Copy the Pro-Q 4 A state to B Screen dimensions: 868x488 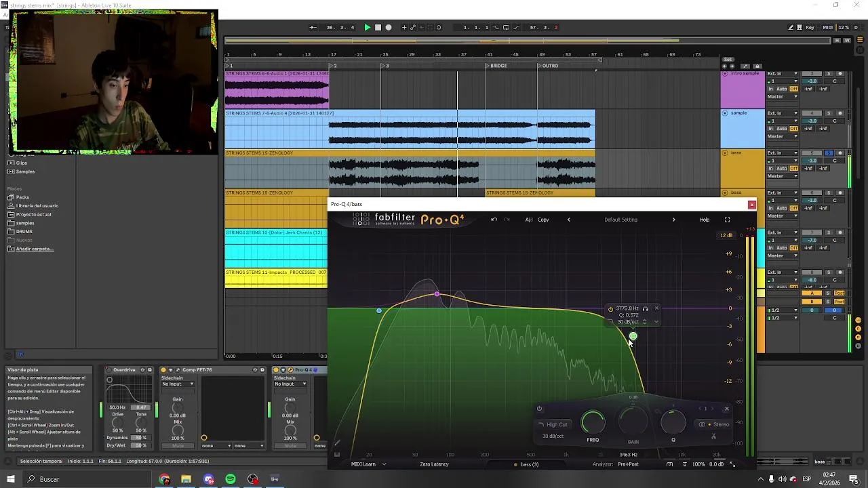tap(543, 220)
